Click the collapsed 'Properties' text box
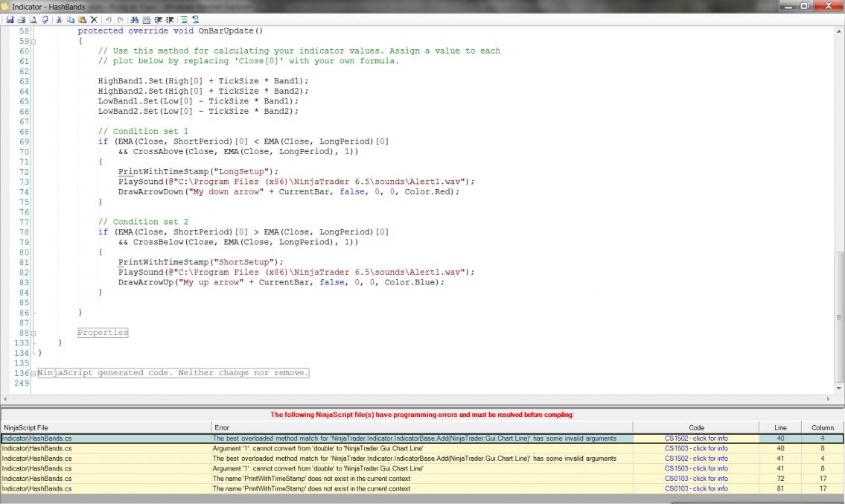This screenshot has width=845, height=504. pyautogui.click(x=103, y=333)
